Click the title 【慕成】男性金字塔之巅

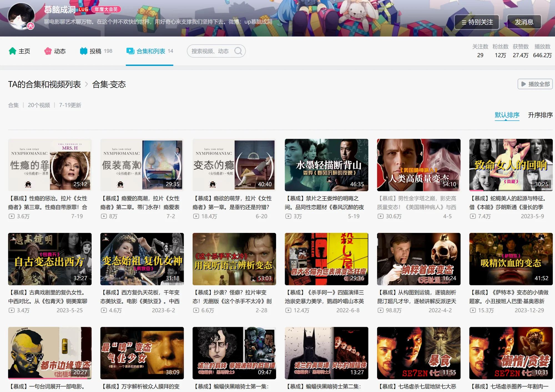click(x=417, y=203)
